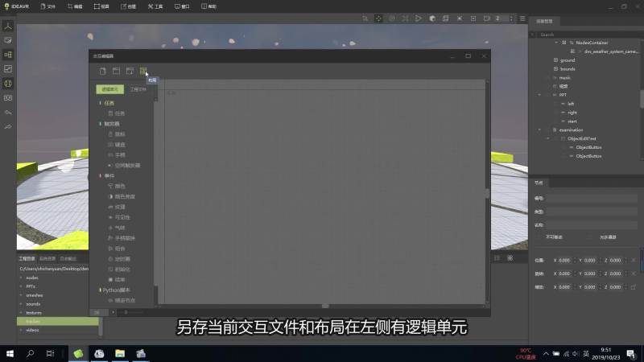Select the dvs_weather_system_came node
The width and height of the screenshot is (644, 362).
coord(611,51)
